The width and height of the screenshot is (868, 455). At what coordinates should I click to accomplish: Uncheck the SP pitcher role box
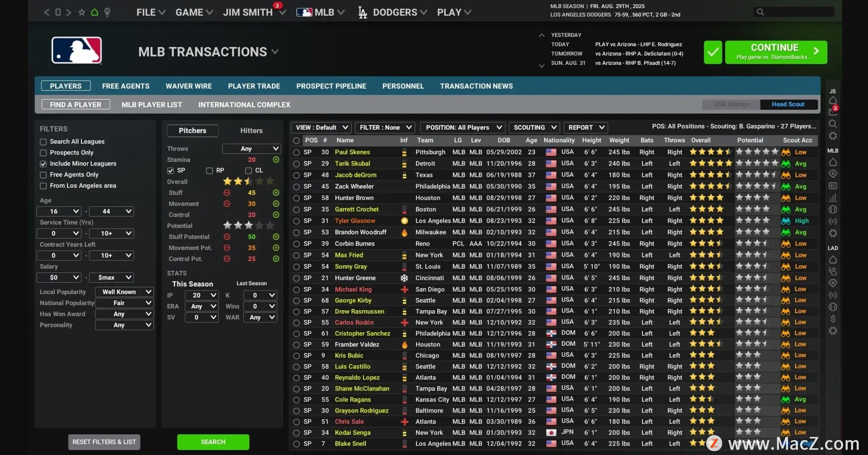[170, 170]
